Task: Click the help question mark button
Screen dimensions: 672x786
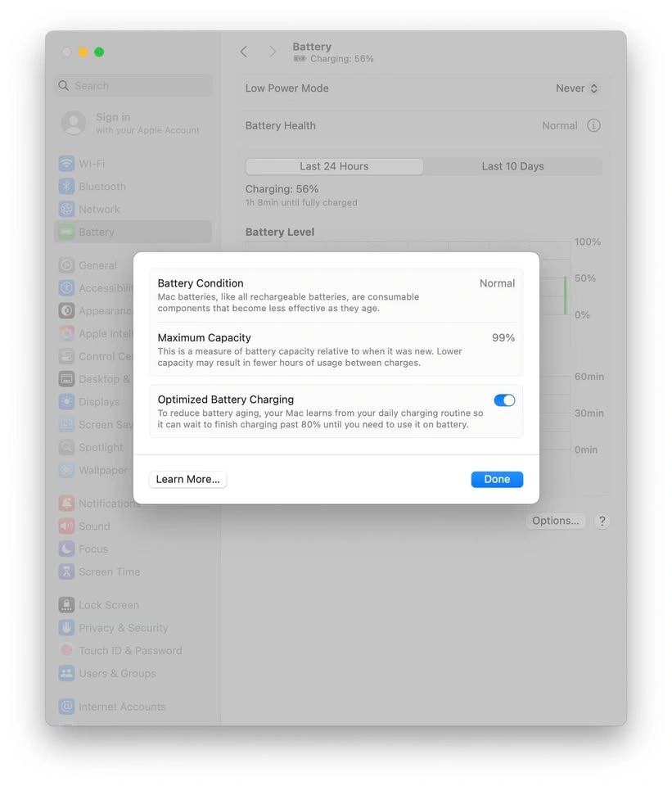Action: point(602,521)
